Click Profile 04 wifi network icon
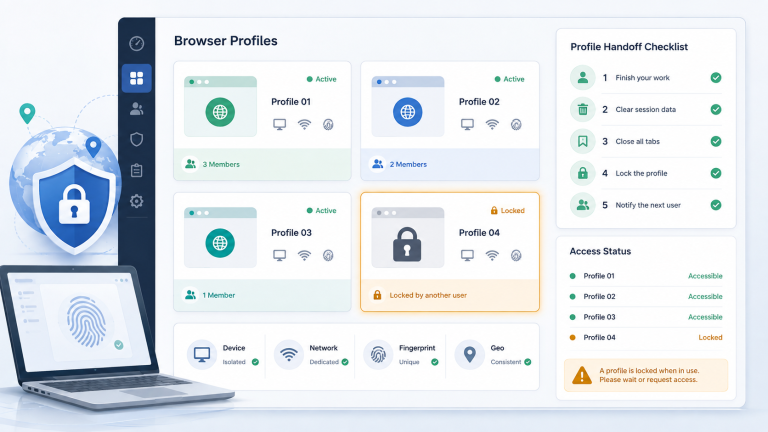The image size is (768, 432). 492,255
